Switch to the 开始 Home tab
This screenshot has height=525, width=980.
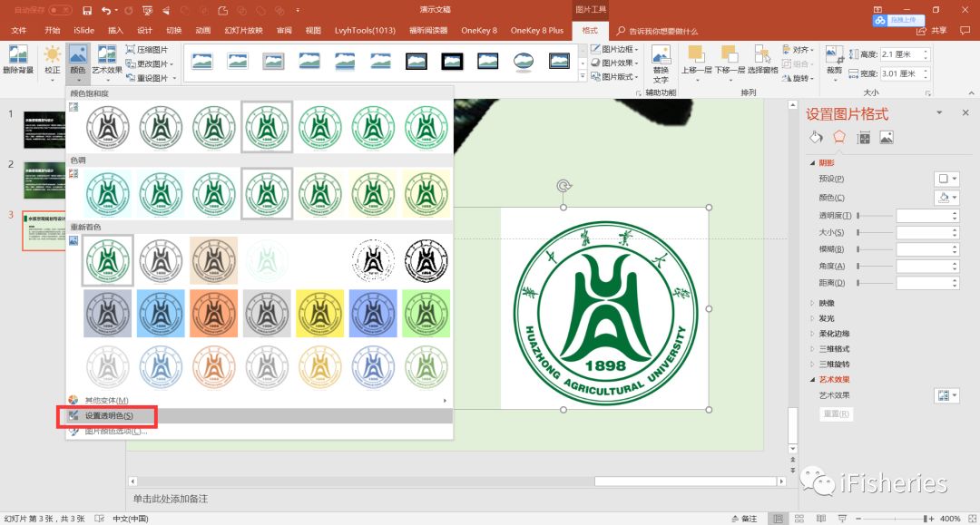[x=53, y=30]
